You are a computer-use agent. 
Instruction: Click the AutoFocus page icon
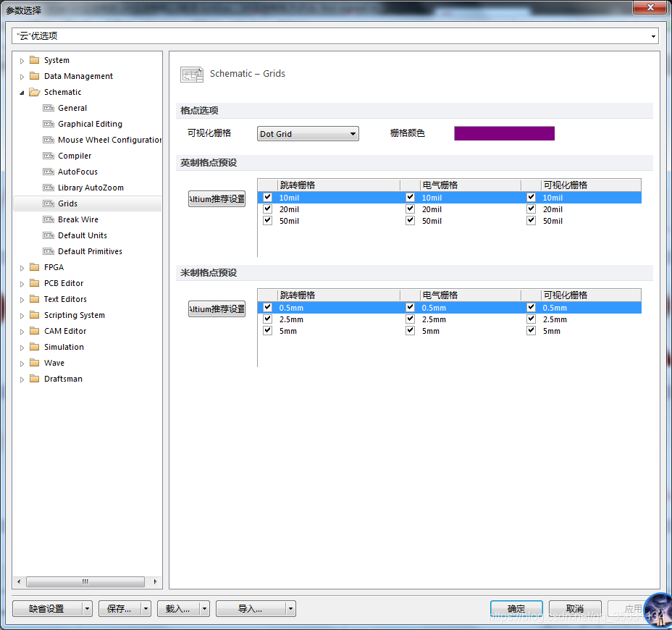(49, 172)
